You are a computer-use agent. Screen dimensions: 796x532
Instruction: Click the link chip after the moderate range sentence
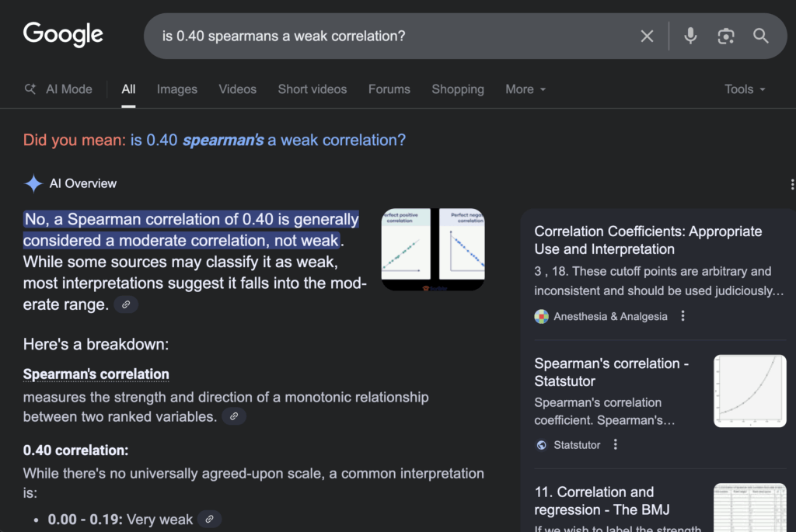tap(126, 304)
